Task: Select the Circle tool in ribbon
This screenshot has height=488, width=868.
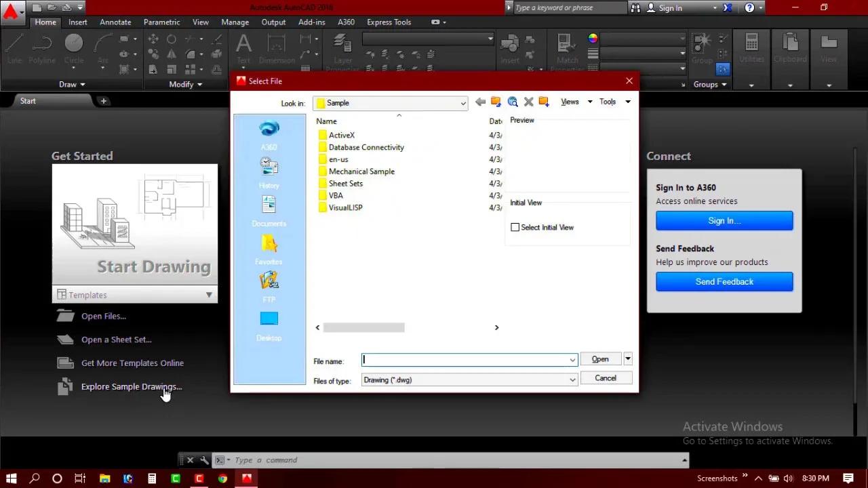Action: click(74, 49)
